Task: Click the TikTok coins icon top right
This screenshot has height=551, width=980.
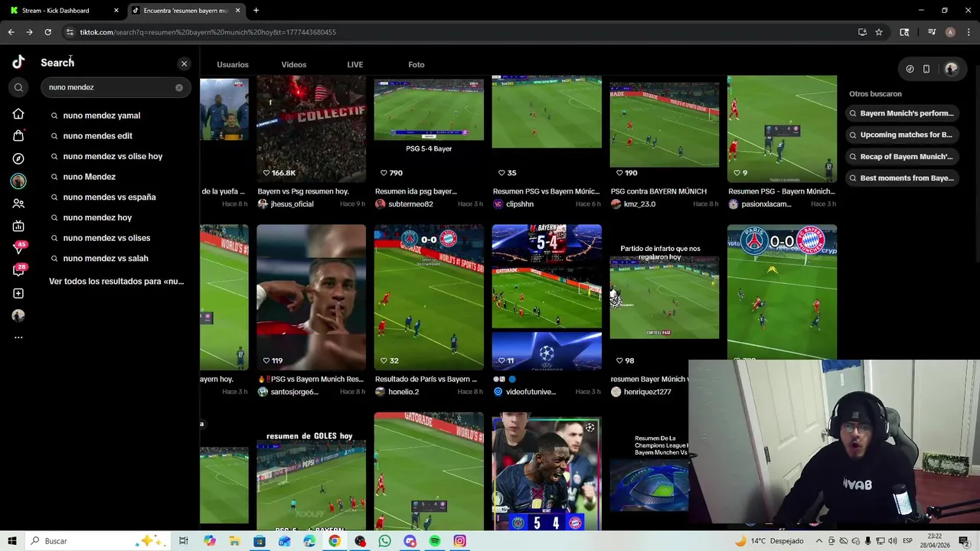Action: (x=910, y=69)
